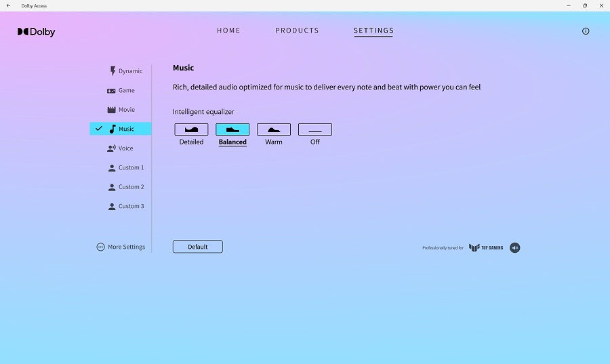The width and height of the screenshot is (610, 364).
Task: Open the Custom 3 user profile
Action: (126, 206)
